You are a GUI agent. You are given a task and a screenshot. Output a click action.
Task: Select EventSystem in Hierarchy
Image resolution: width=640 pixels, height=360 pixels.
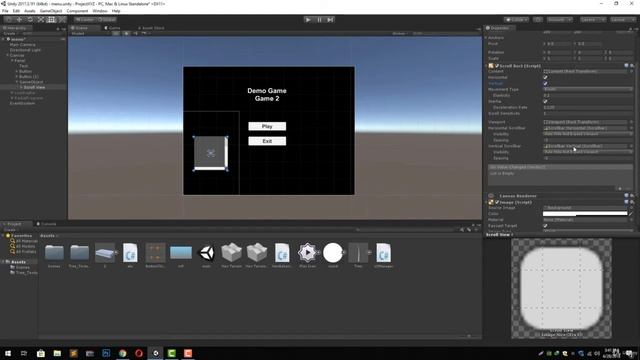coord(22,103)
